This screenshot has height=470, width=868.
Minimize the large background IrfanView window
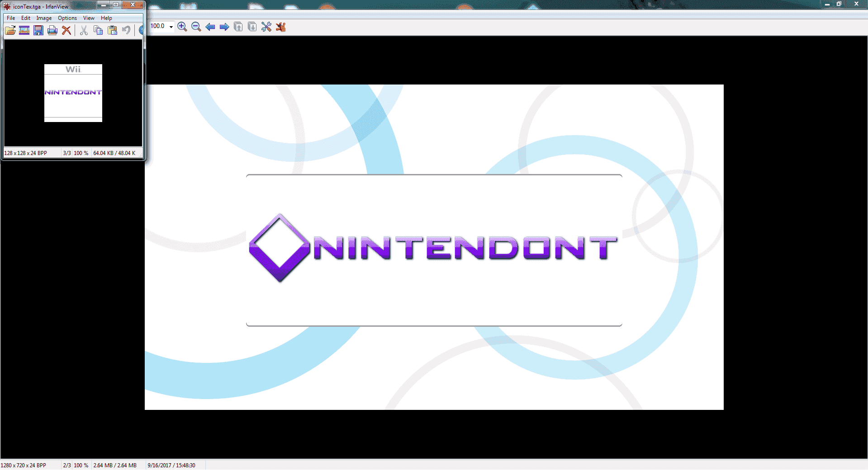point(827,4)
